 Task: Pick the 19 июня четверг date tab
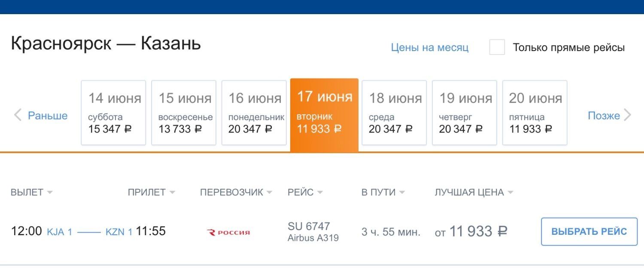[465, 113]
